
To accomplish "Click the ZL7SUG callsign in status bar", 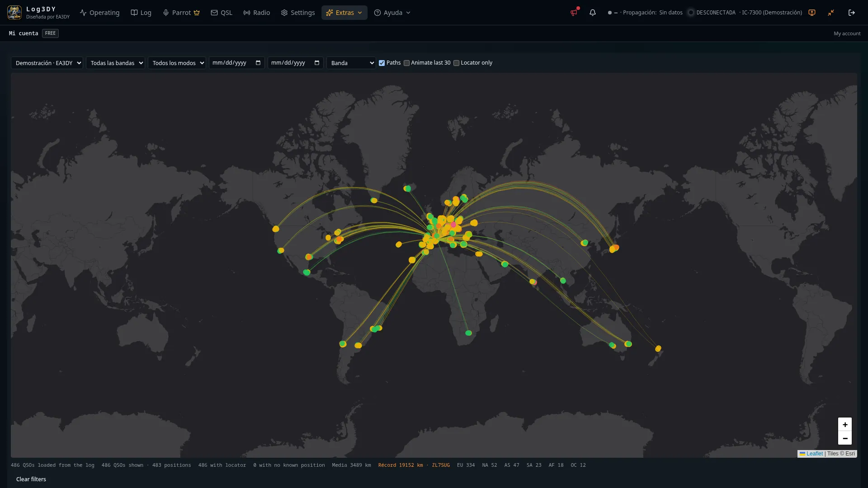I will 441,465.
